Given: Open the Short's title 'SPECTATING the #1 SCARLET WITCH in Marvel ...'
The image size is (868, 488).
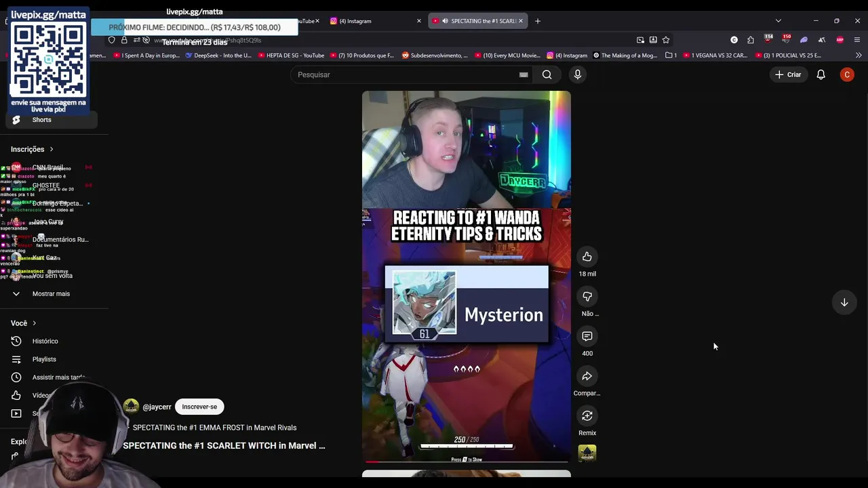Looking at the screenshot, I should tap(224, 445).
